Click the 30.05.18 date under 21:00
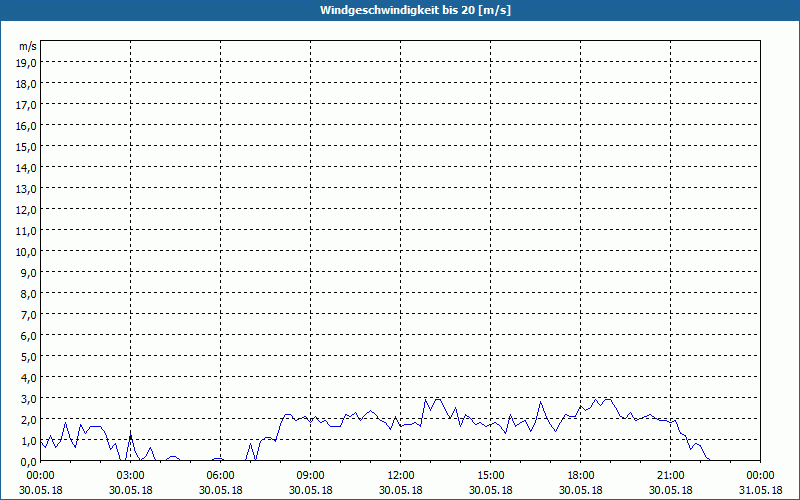This screenshot has height=500, width=800. click(670, 490)
